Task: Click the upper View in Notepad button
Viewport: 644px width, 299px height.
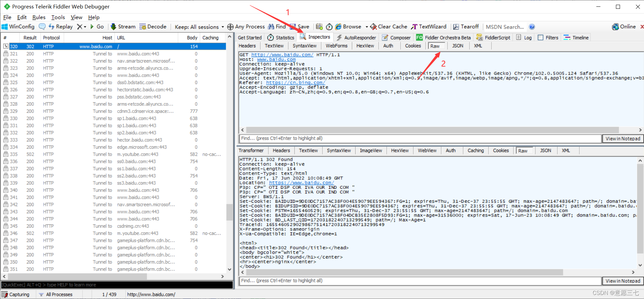Action: pos(623,139)
